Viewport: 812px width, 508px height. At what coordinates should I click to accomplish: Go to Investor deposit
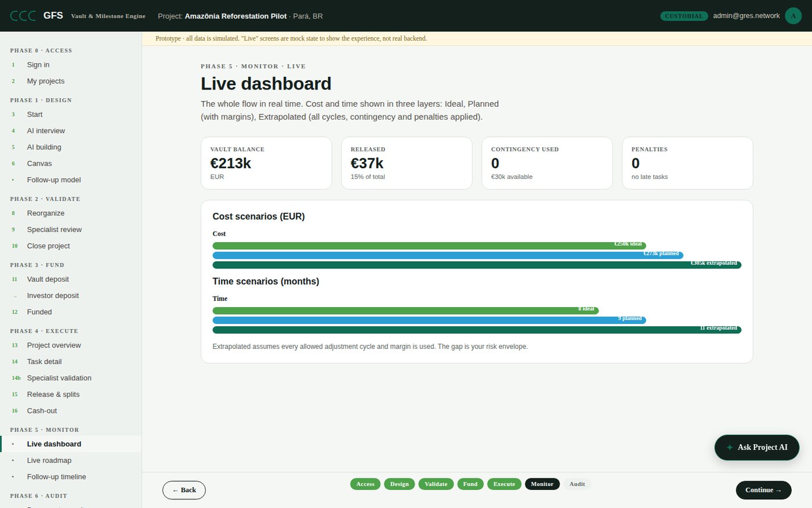click(x=71, y=295)
